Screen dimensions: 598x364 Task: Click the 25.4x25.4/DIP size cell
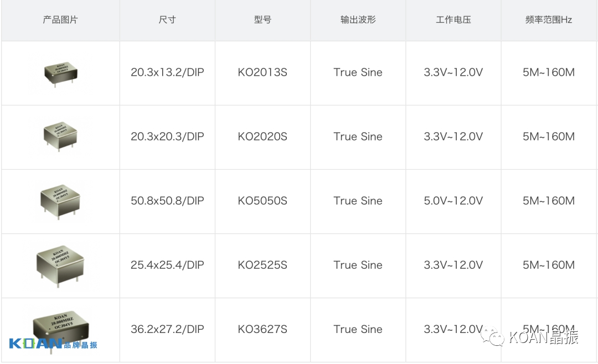click(x=167, y=265)
